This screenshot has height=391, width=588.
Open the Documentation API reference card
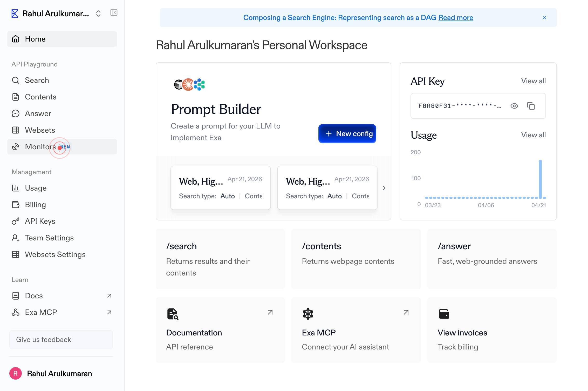(221, 330)
